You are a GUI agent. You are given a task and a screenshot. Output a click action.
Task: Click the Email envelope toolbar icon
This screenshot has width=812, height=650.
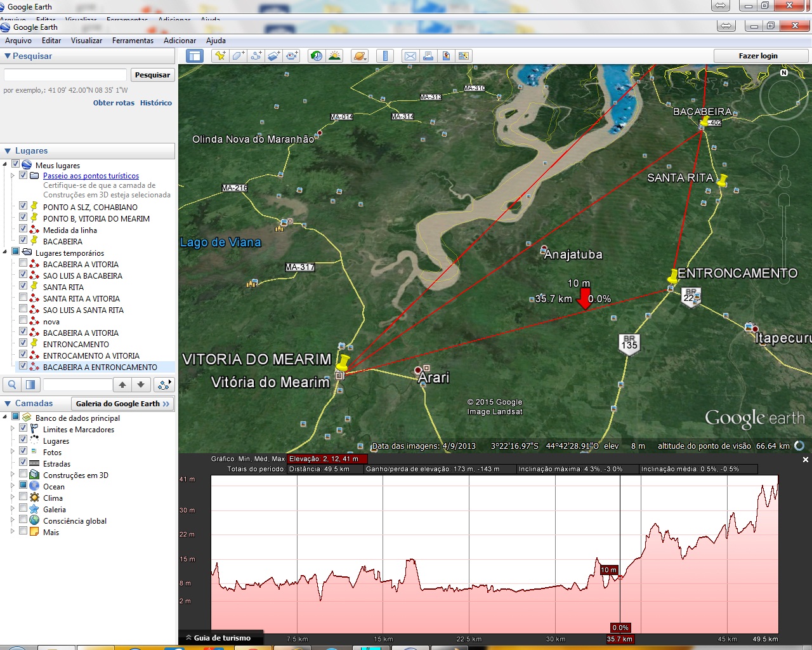410,56
